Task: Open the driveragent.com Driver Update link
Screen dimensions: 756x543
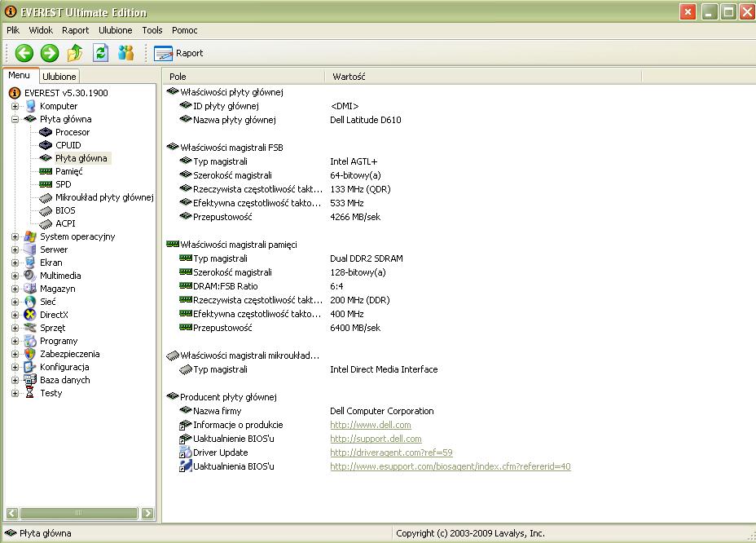Action: point(391,452)
